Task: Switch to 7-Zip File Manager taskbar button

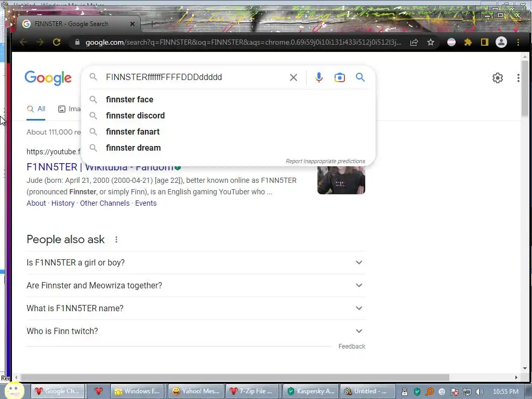Action: (252, 391)
